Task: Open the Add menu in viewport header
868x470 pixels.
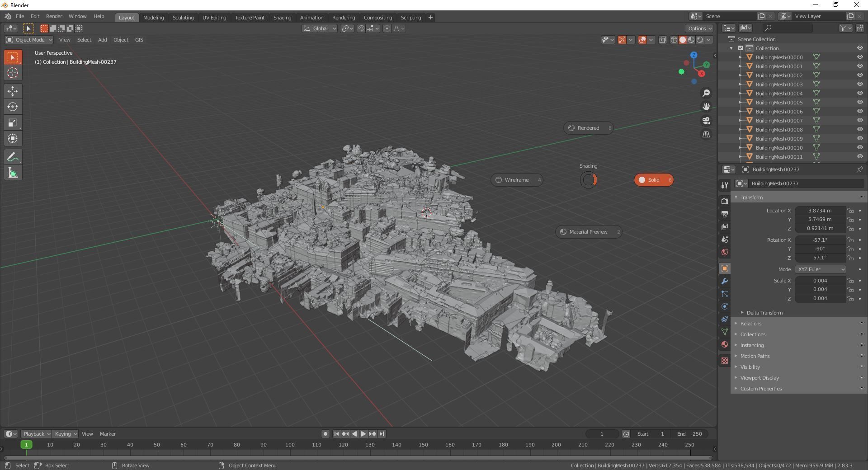Action: [102, 40]
